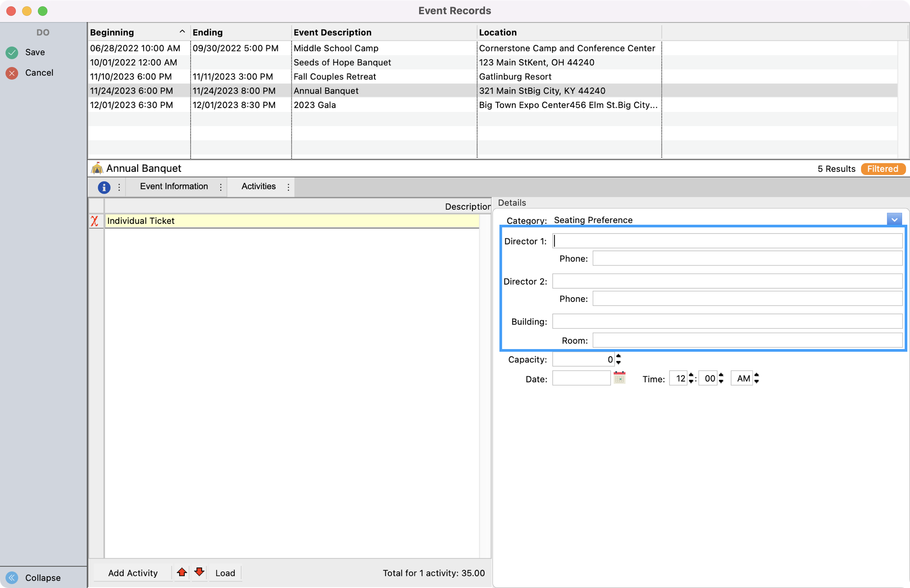Image resolution: width=910 pixels, height=588 pixels.
Task: Click into the Building input field
Action: click(x=727, y=322)
